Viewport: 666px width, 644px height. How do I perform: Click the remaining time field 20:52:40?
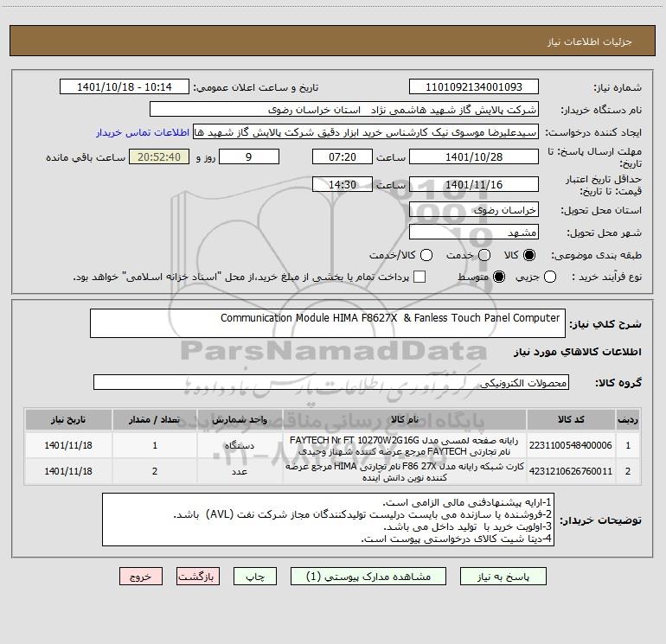pyautogui.click(x=159, y=156)
